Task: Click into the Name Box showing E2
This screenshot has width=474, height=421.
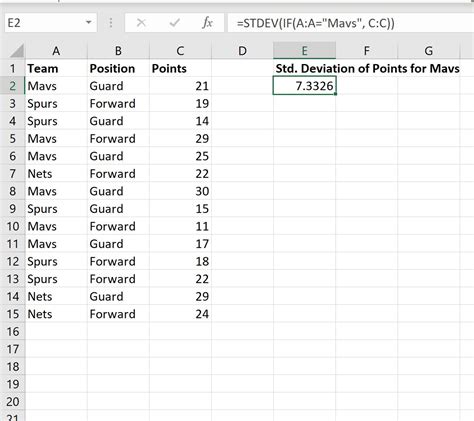Action: tap(45, 23)
